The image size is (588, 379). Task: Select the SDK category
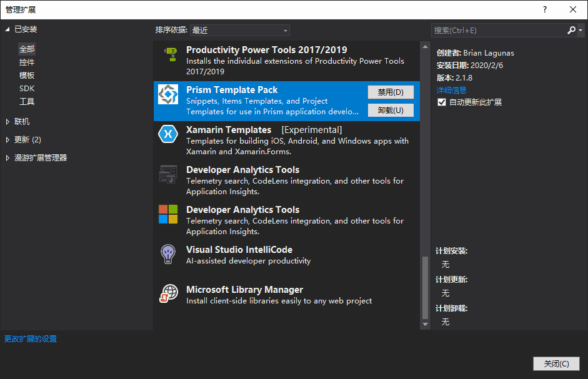pyautogui.click(x=27, y=89)
